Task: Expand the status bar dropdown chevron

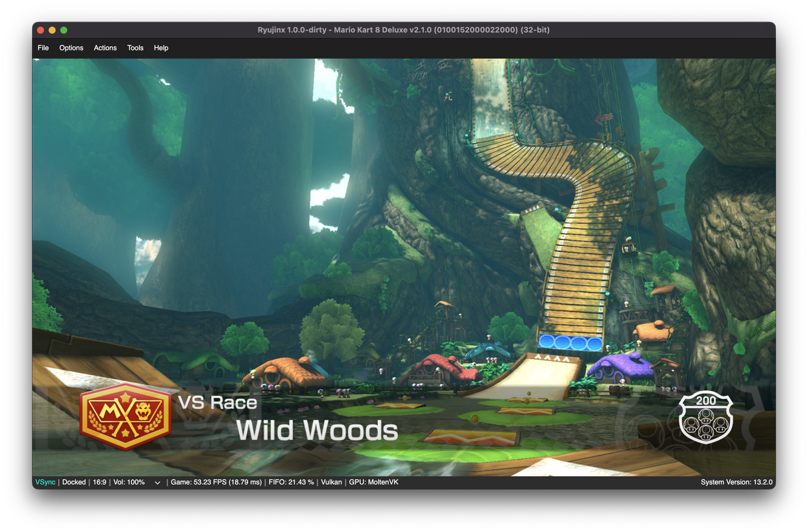Action: click(x=158, y=483)
